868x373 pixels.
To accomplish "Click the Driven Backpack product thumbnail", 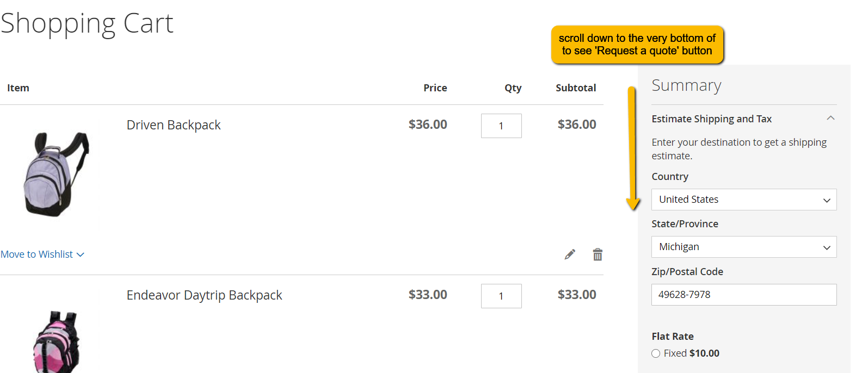I will tap(56, 174).
